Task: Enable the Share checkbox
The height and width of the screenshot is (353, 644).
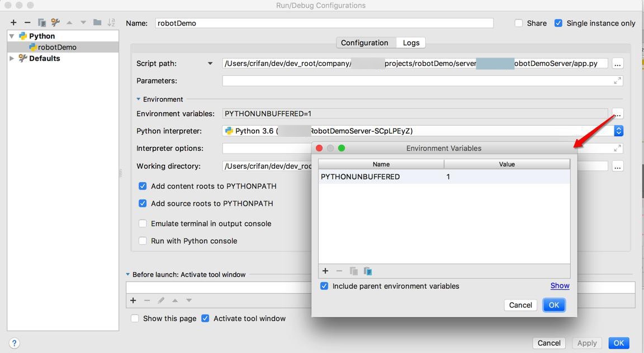Action: [519, 23]
